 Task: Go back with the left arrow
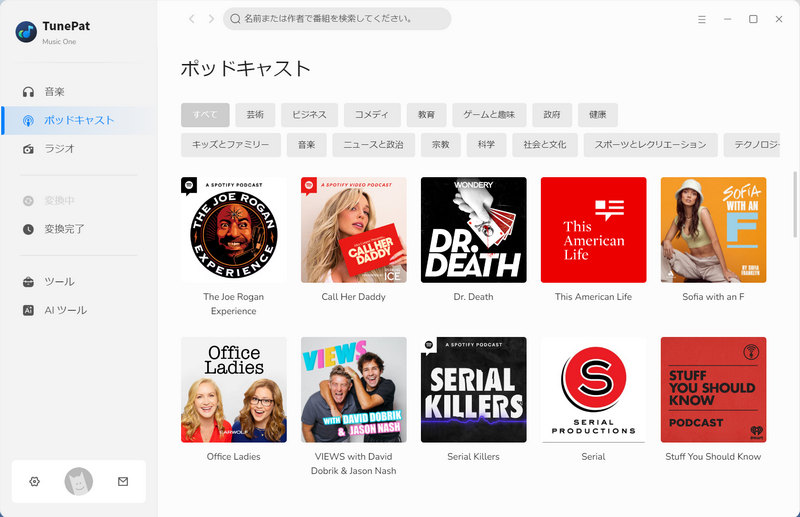tap(192, 19)
